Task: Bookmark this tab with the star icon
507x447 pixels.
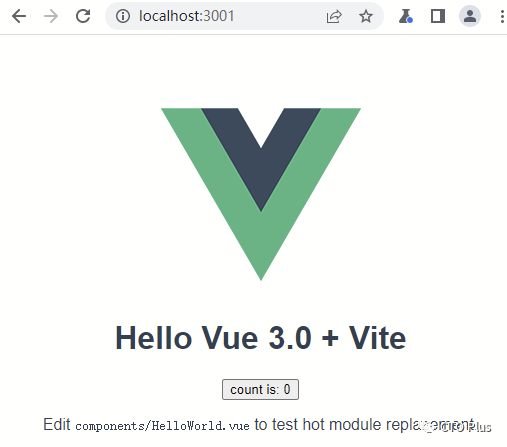Action: pyautogui.click(x=366, y=16)
